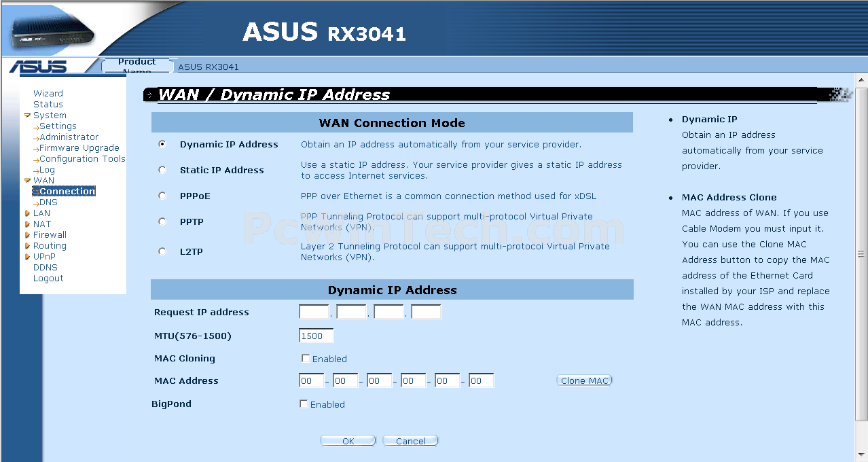Click the Product Name tab label

pyautogui.click(x=137, y=66)
